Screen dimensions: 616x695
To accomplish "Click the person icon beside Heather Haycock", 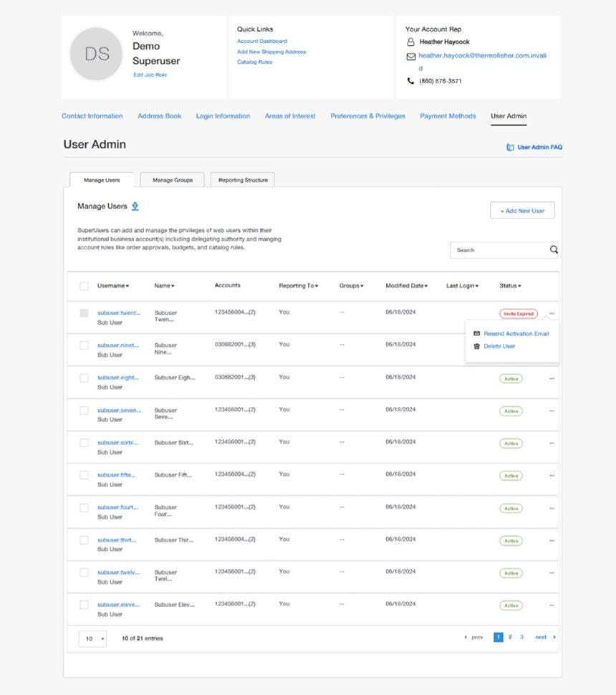I will pos(409,42).
